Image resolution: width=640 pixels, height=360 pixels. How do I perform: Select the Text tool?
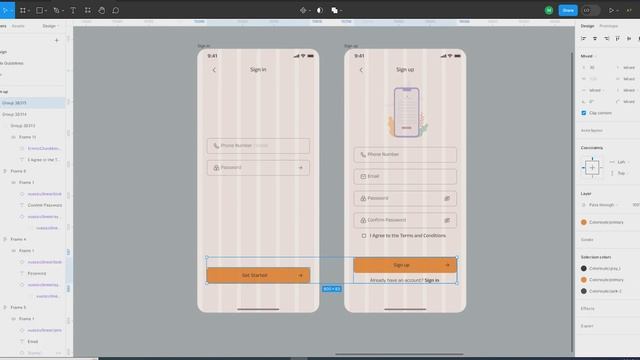pyautogui.click(x=73, y=10)
